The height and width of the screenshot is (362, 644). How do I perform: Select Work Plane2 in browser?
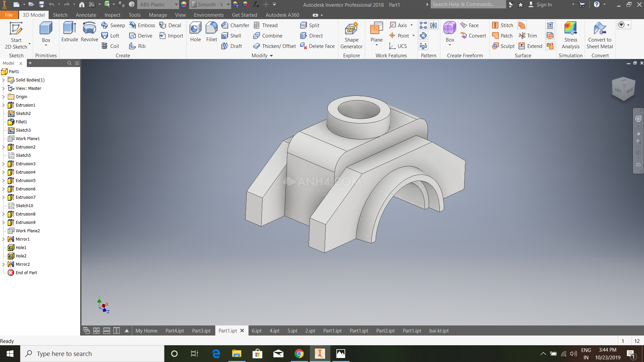(28, 231)
